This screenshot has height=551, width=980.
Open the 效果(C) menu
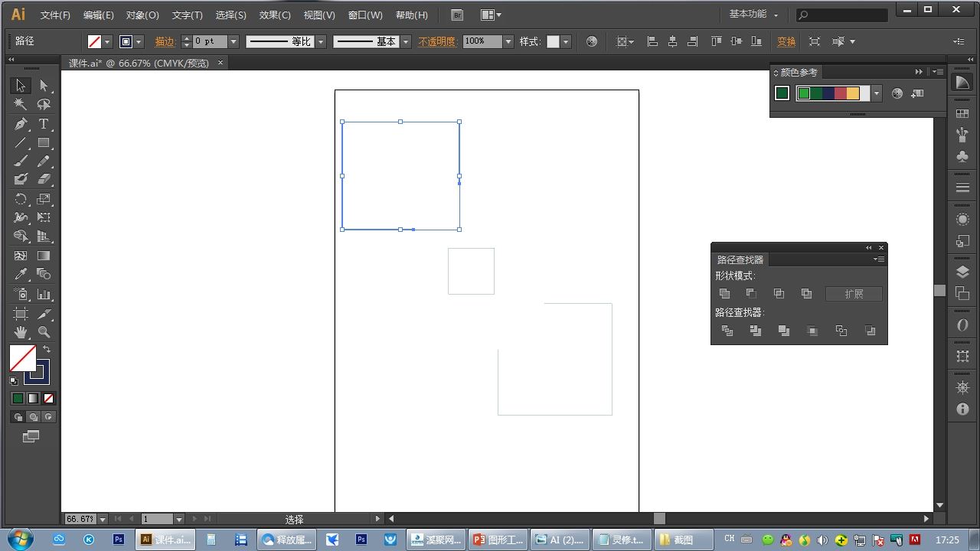275,15
